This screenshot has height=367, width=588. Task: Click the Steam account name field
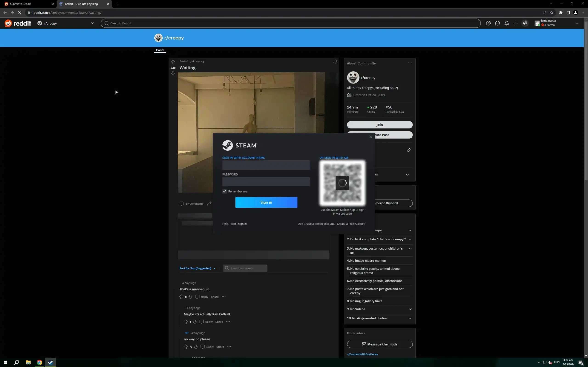(x=266, y=165)
